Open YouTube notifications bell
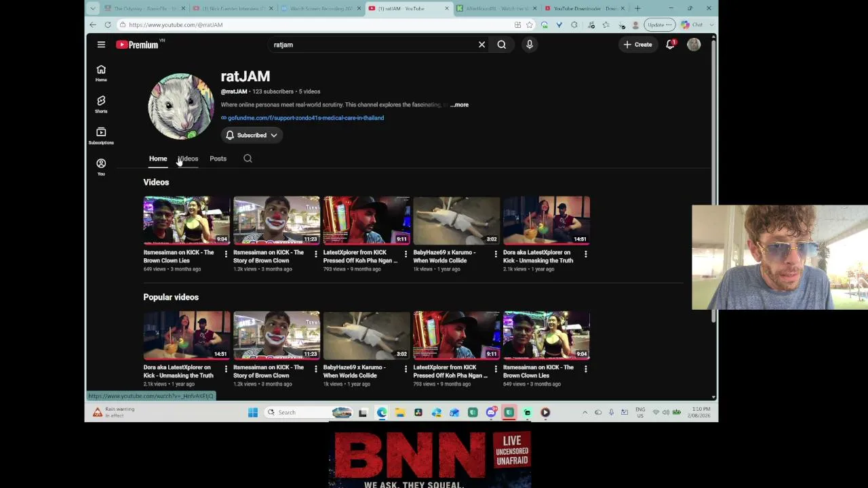 (x=671, y=45)
